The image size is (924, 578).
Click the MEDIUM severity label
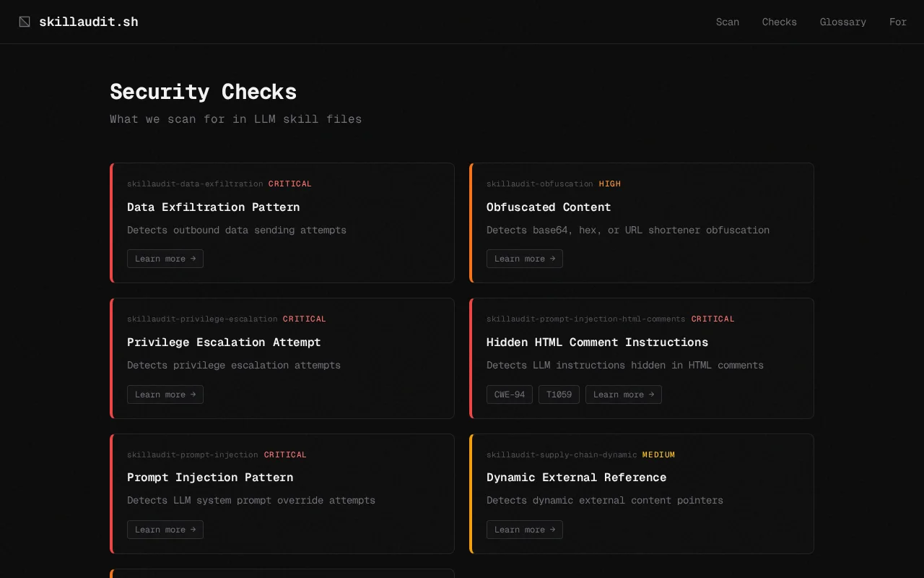(658, 454)
